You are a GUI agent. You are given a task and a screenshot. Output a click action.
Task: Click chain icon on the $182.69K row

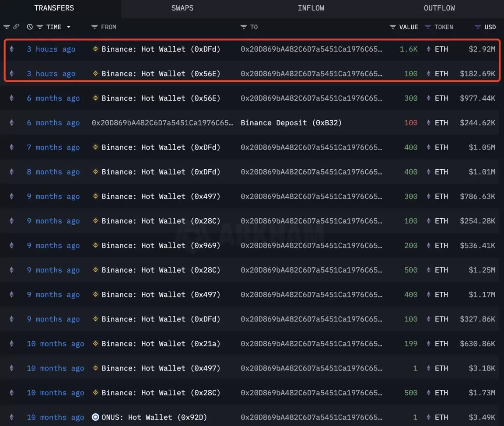click(x=12, y=73)
